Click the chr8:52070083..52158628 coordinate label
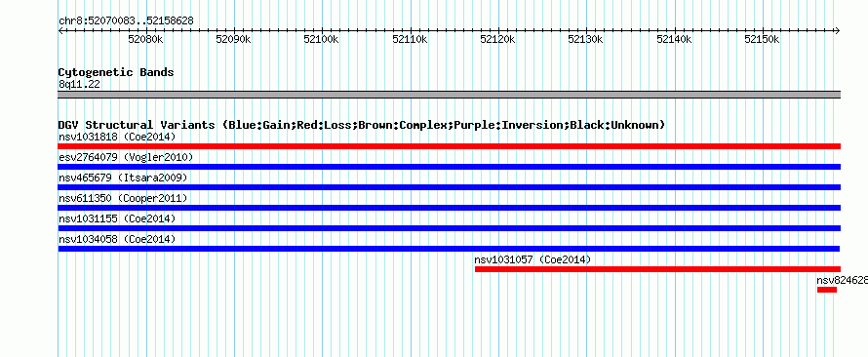 click(x=126, y=21)
